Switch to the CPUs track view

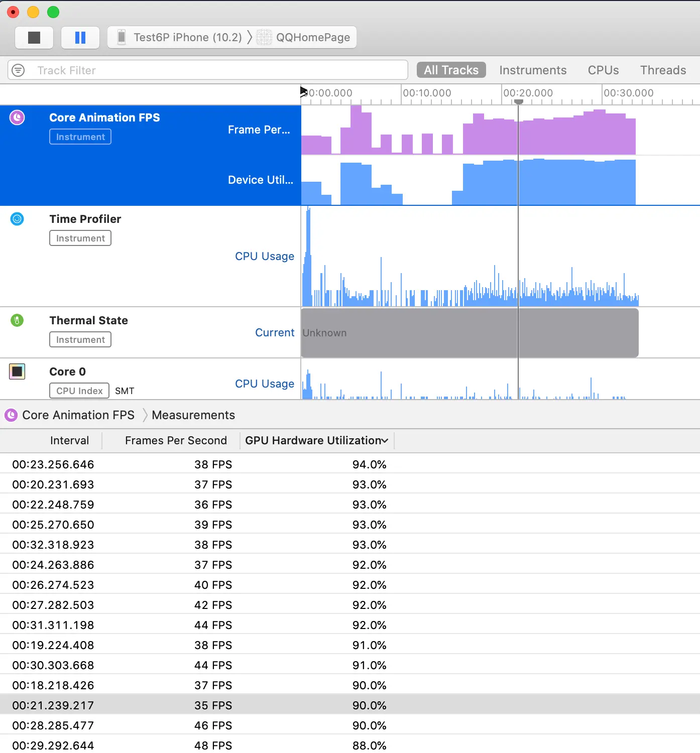[603, 70]
